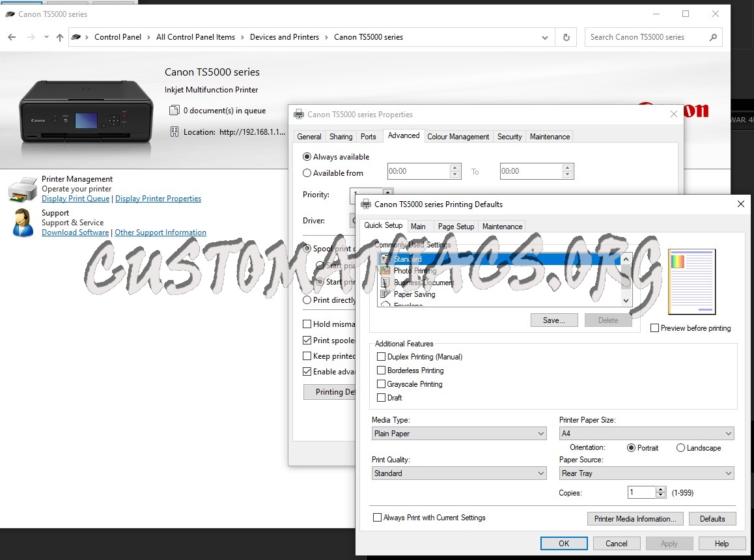
Task: Click the documents in queue icon
Action: 175,111
